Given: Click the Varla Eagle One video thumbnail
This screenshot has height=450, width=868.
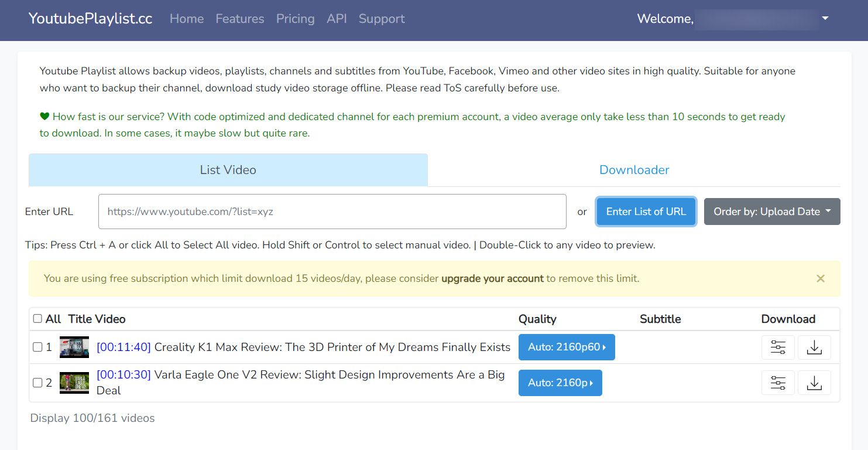Looking at the screenshot, I should [74, 383].
